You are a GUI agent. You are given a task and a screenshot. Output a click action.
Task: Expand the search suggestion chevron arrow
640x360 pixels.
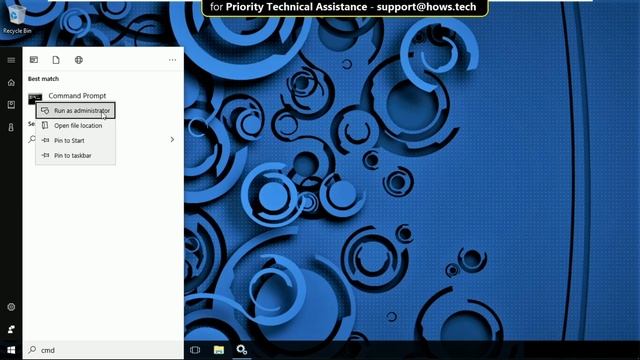point(172,140)
